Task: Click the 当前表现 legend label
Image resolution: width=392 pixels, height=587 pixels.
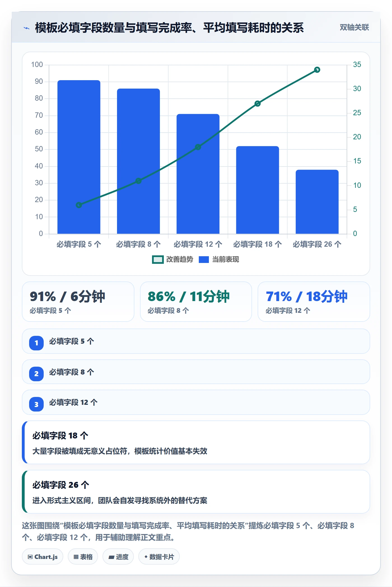Action: (225, 260)
